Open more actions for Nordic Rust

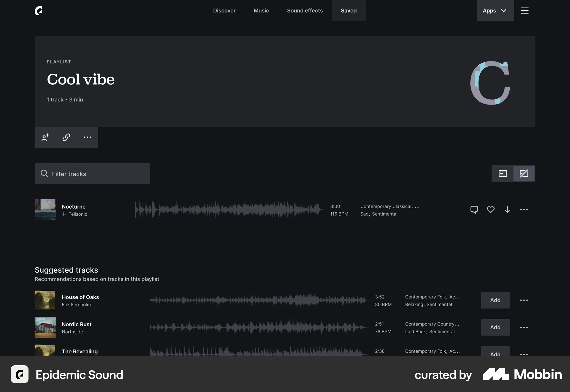coord(524,327)
